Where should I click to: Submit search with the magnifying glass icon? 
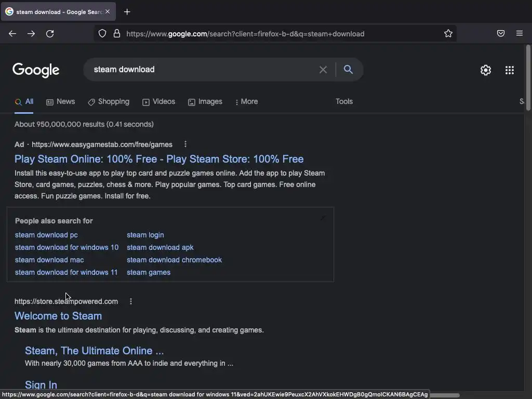coord(348,69)
